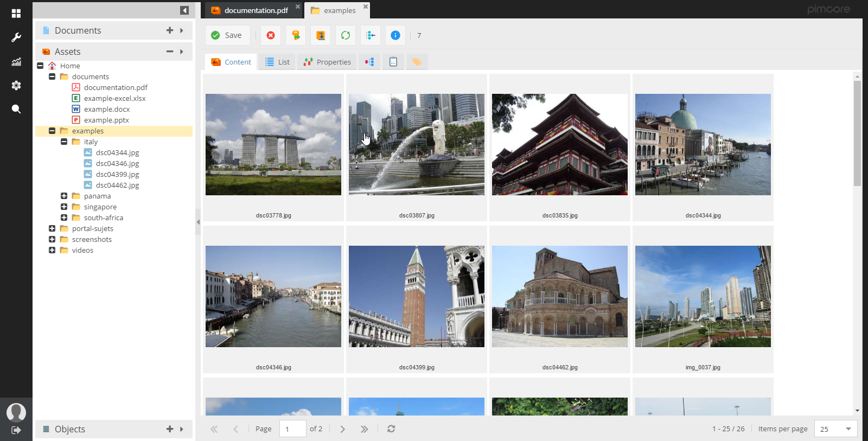Screen dimensions: 868x441
Task: Open the dsc03835.jpg temple thumbnail
Action: (x=559, y=145)
